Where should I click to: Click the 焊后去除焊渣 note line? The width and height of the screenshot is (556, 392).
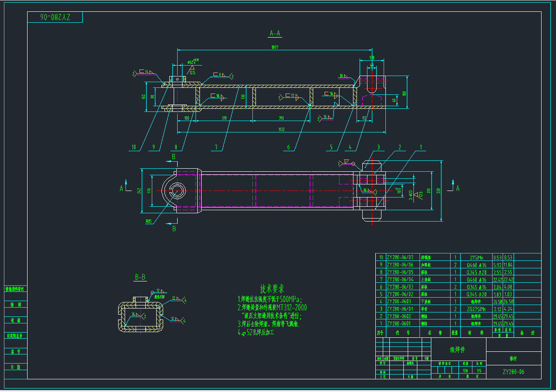click(268, 324)
